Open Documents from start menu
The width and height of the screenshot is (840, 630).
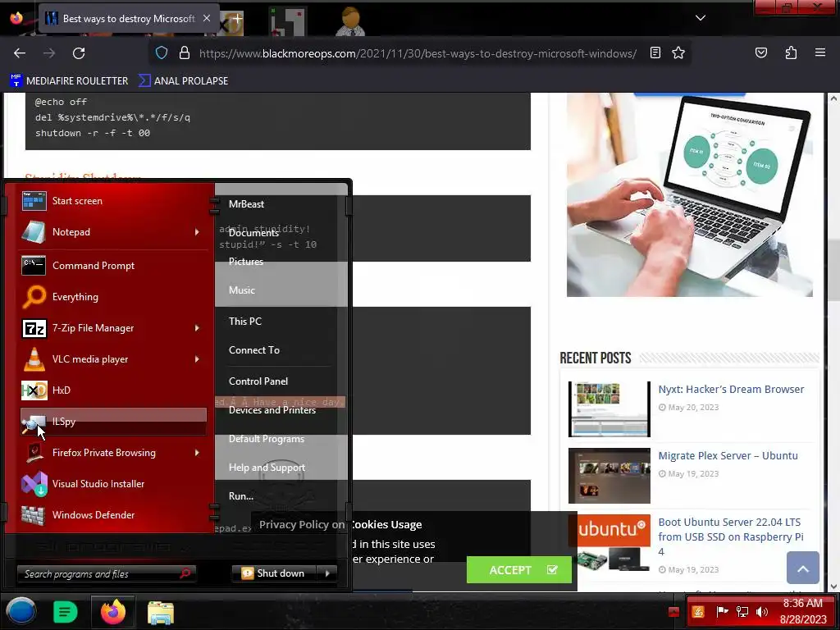(253, 232)
